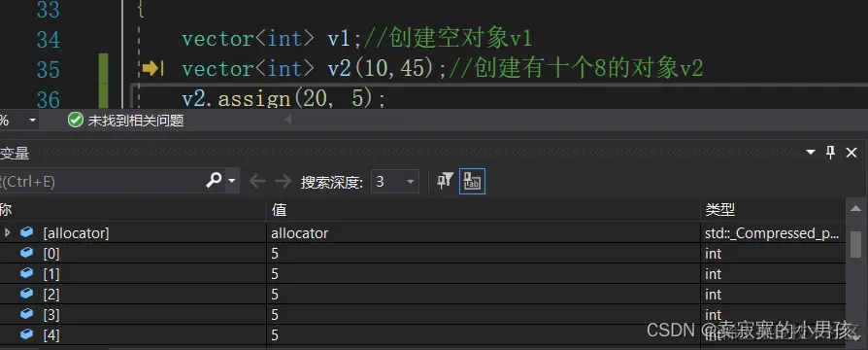Click the 'std::_Compressed_p...' type cell

[773, 233]
